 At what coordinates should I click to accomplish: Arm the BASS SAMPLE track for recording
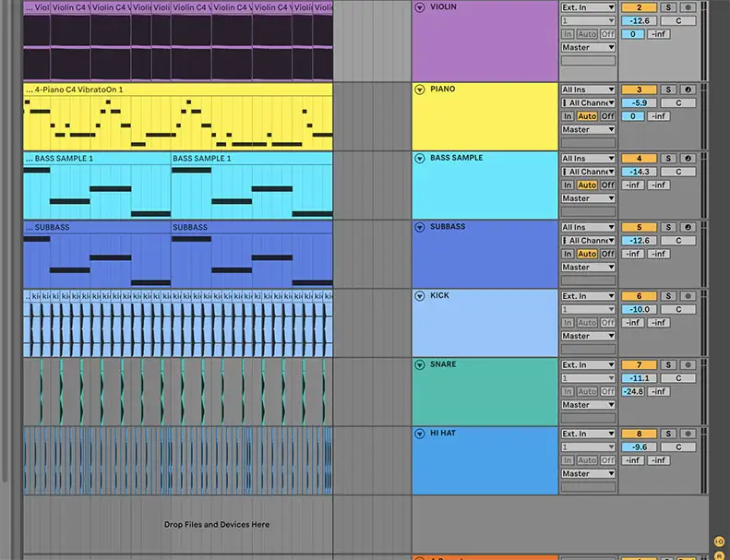tap(688, 159)
